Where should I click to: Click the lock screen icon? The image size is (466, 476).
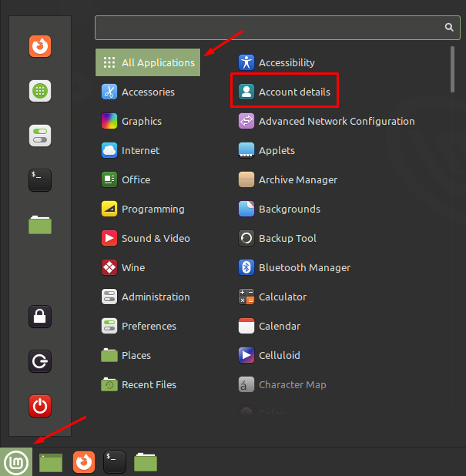pyautogui.click(x=40, y=316)
